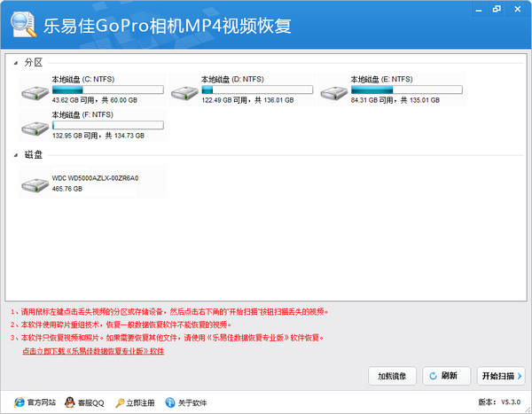
Task: Close the 乐易佳 recovery window
Action: (518, 9)
